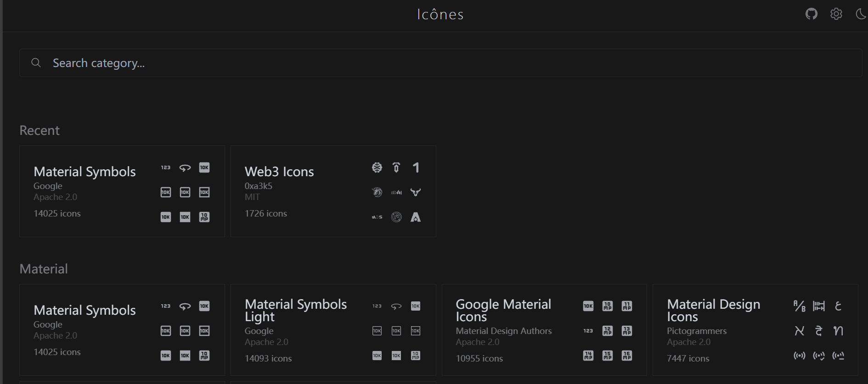Focus the Search category input field
The image size is (868, 384).
click(440, 63)
